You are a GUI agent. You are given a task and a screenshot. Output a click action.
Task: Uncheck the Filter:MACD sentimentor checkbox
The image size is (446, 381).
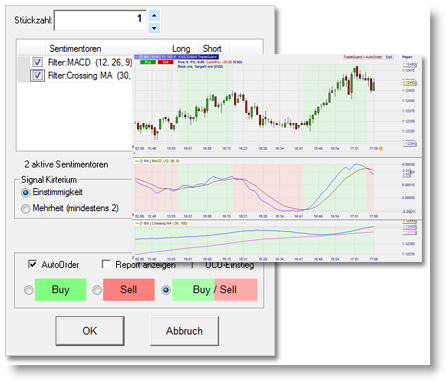pyautogui.click(x=37, y=62)
